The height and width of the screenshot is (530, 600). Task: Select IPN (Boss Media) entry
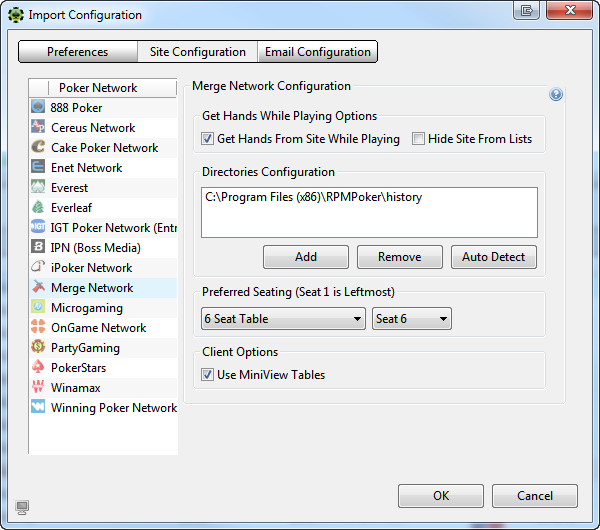pos(103,248)
